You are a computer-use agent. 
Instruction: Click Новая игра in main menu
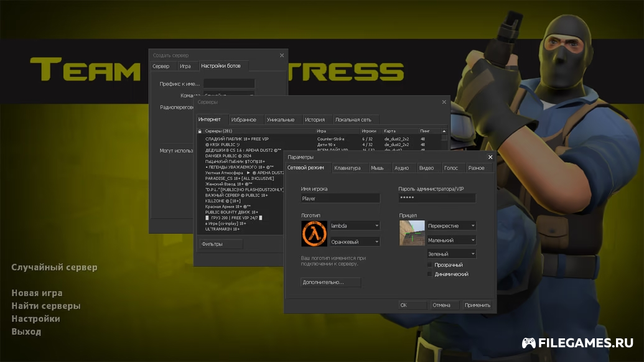point(37,293)
